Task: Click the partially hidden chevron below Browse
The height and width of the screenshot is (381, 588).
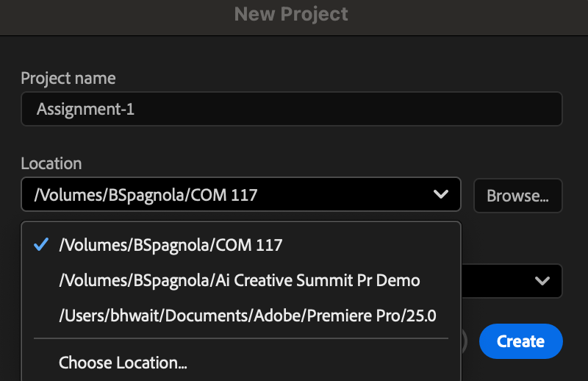Action: pos(542,281)
